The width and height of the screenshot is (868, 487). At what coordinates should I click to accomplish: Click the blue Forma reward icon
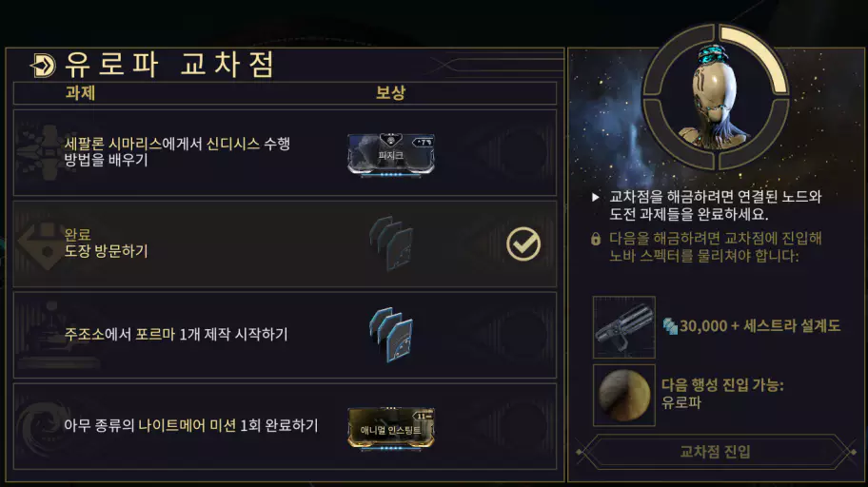(x=391, y=335)
